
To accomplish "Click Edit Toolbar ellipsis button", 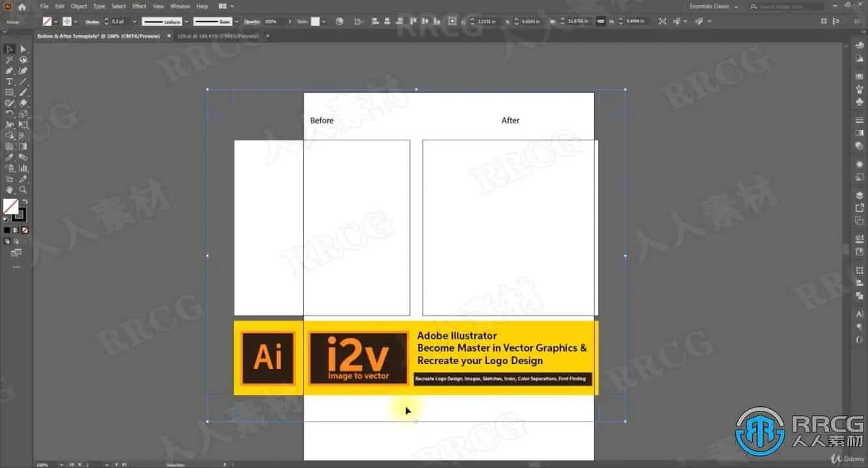I will click(x=16, y=266).
